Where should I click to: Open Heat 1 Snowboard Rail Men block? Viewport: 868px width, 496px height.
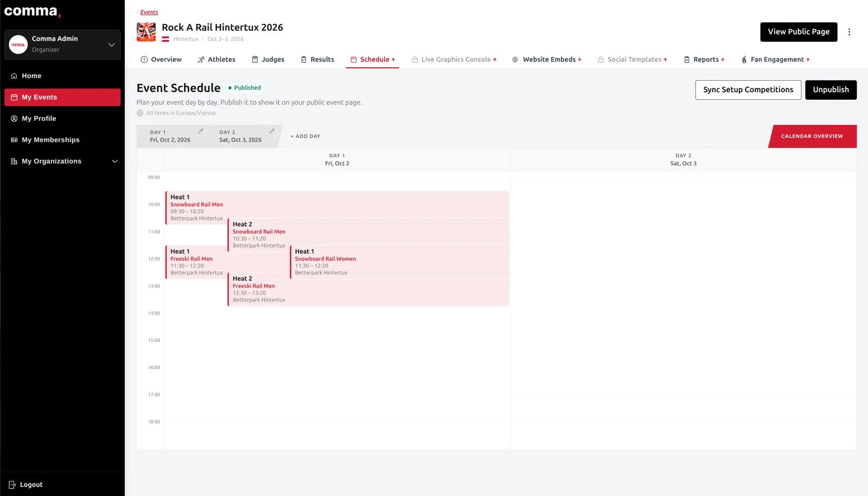tap(337, 208)
